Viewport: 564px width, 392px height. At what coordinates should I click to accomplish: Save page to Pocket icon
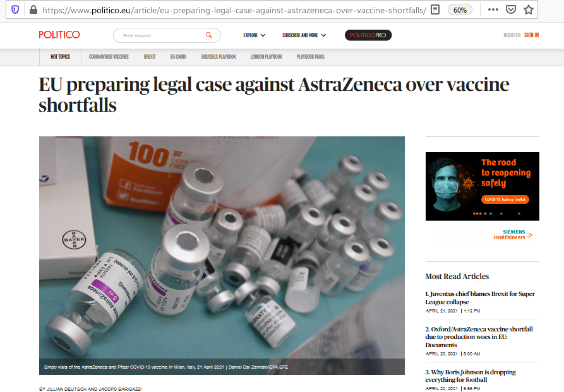pyautogui.click(x=511, y=9)
